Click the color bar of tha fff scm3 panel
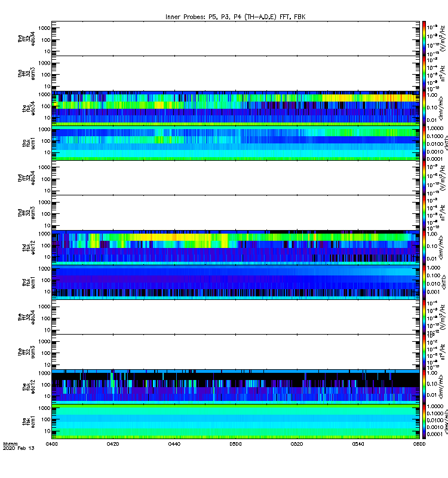448x478 pixels. [424, 73]
